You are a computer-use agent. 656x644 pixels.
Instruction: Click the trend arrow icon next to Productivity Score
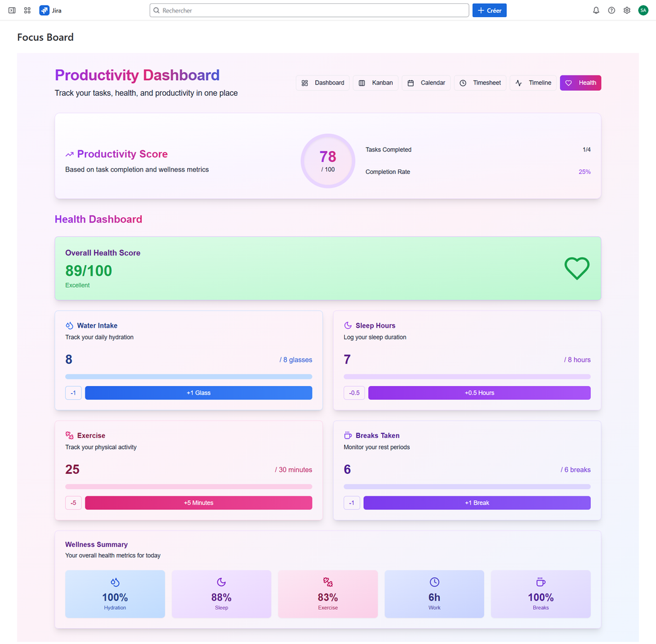69,154
